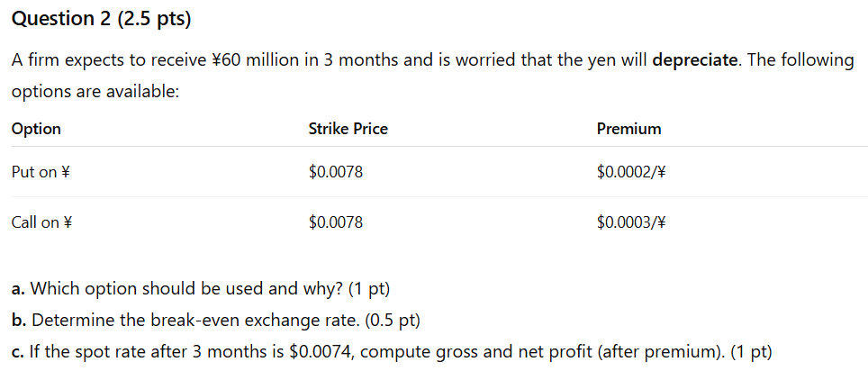868x389 pixels.
Task: Select the "Premium" column header
Action: coord(628,129)
